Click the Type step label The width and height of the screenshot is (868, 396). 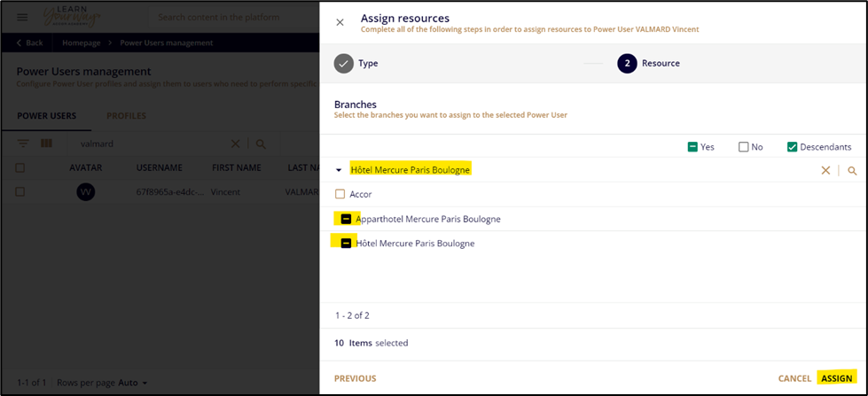(x=368, y=64)
